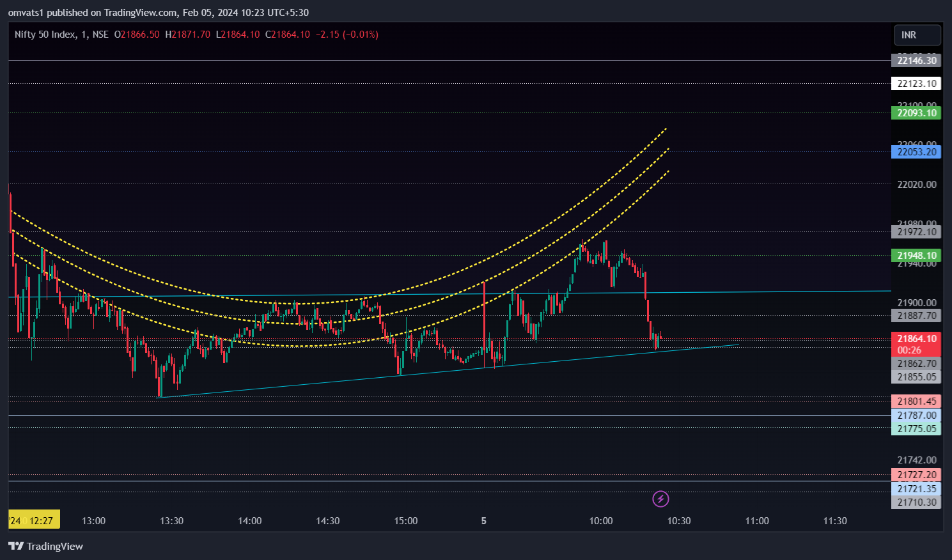Click the 14:00 time axis label

pos(250,521)
